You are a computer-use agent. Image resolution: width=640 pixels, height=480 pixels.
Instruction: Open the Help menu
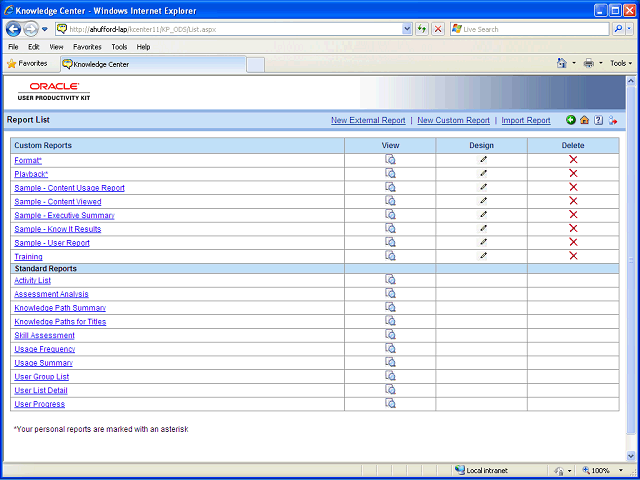click(x=143, y=47)
